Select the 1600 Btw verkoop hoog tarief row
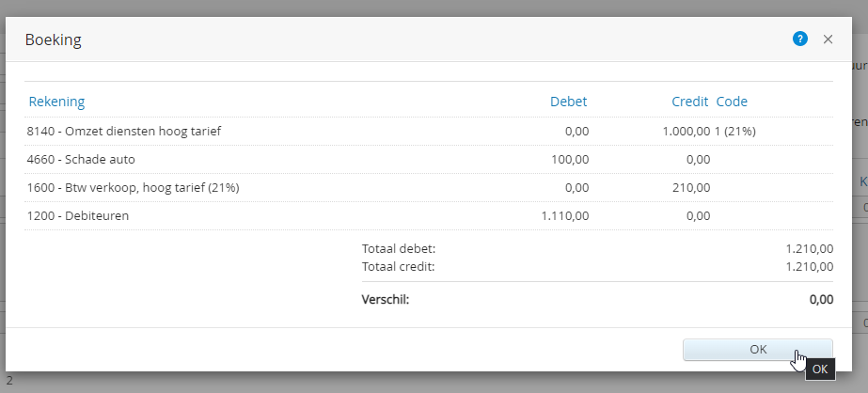The image size is (868, 393). [x=134, y=187]
